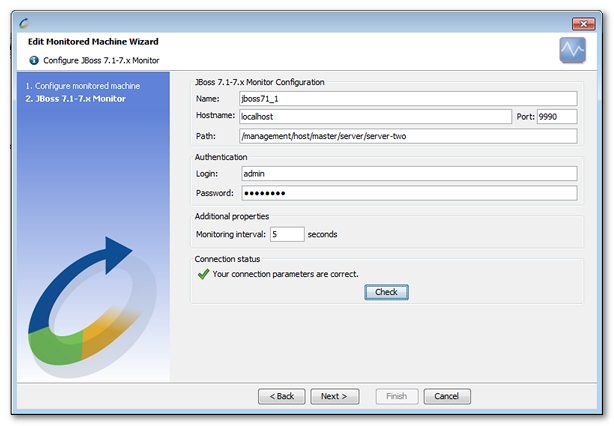614x426 pixels.
Task: Go back with the < Back button
Action: pyautogui.click(x=282, y=396)
